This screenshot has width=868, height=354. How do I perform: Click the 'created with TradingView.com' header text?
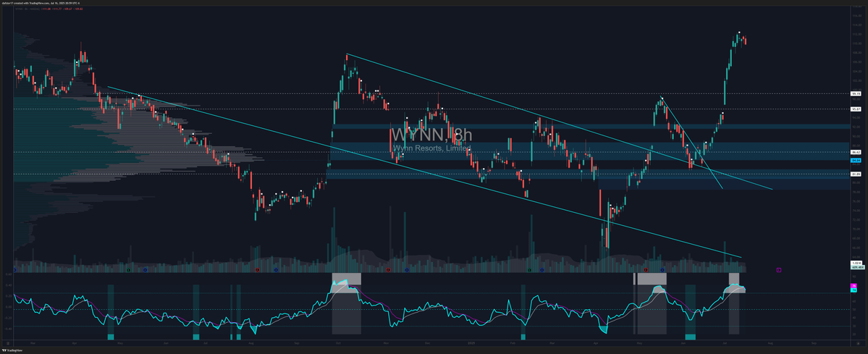pos(32,3)
